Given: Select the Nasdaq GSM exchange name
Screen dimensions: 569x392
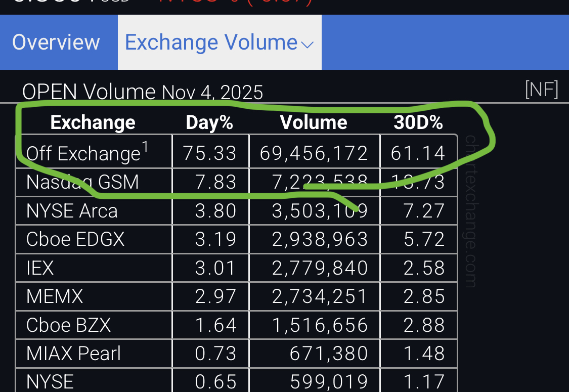Looking at the screenshot, I should click(82, 182).
